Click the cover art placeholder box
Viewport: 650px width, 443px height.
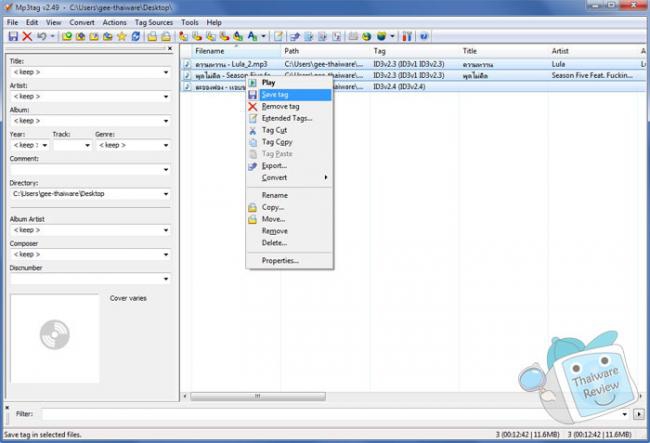click(55, 338)
